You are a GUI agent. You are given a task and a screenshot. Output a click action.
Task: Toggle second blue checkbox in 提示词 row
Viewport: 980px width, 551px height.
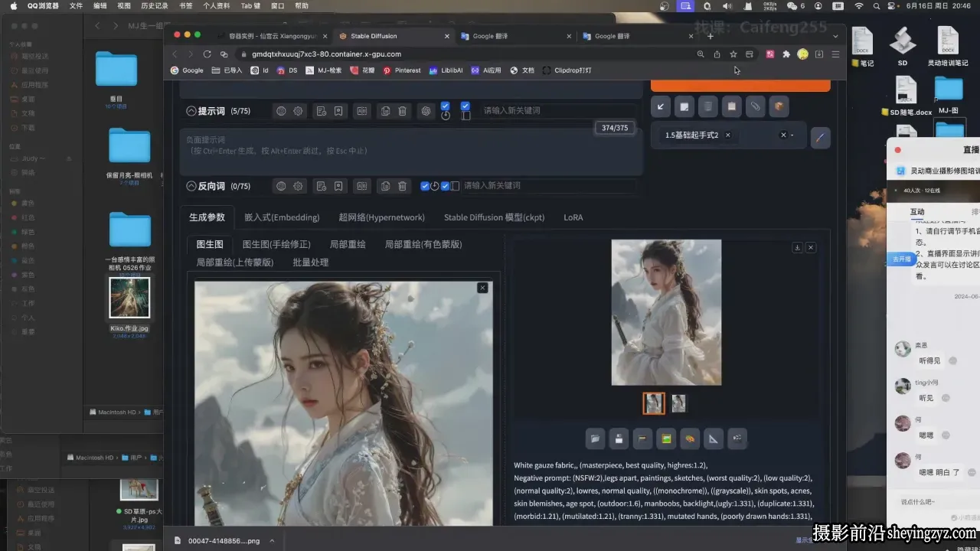[465, 106]
